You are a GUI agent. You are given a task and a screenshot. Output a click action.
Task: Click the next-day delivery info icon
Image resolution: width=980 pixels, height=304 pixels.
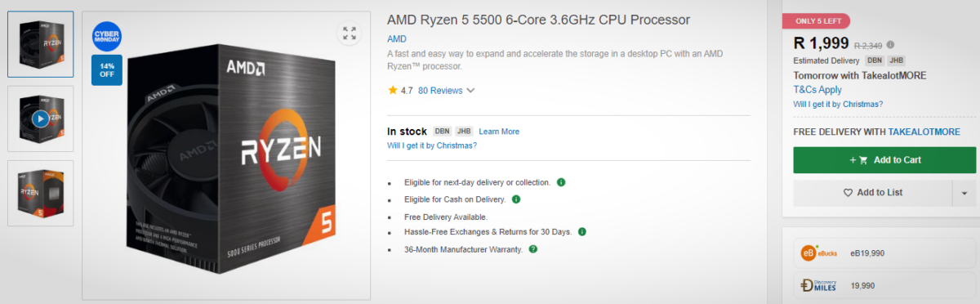coord(561,181)
